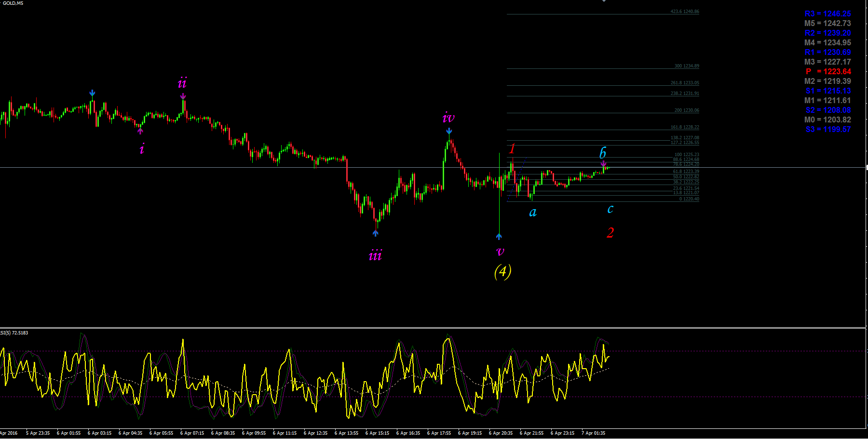Click Fibonacci label '100 1225.23'
The width and height of the screenshot is (868, 439).
click(x=687, y=155)
